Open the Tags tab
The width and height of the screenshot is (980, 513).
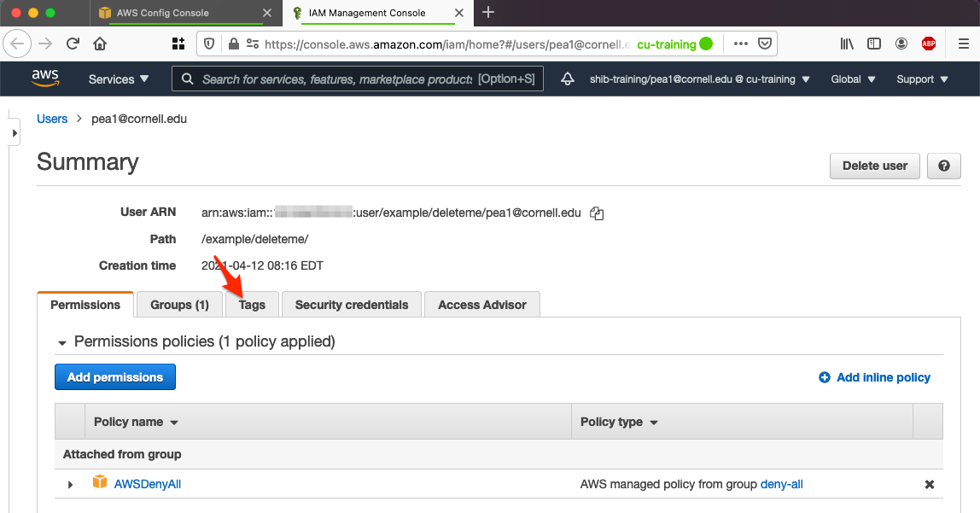252,305
